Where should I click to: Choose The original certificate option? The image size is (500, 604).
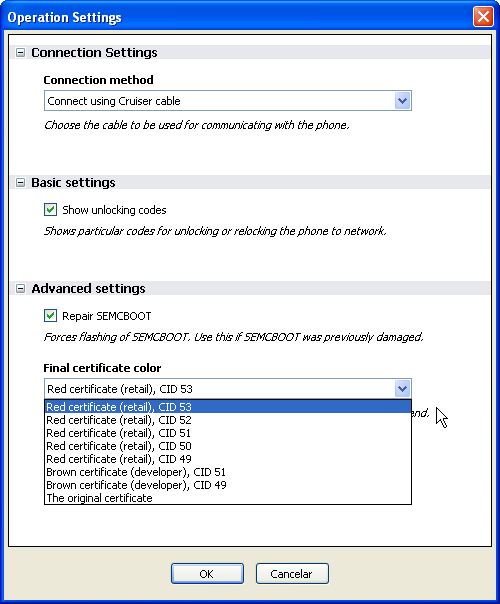click(228, 498)
